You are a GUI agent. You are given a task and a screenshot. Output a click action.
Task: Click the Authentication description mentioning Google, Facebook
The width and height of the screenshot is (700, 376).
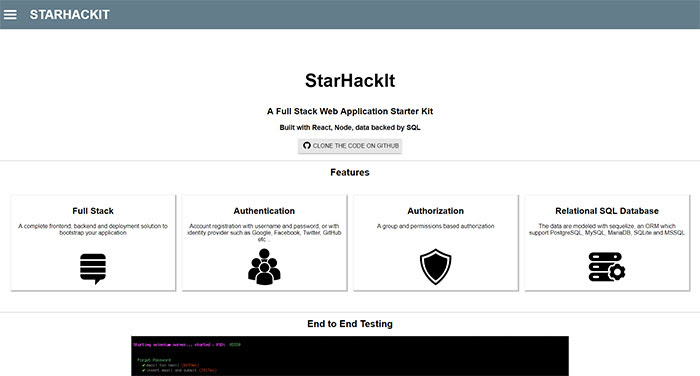pos(264,233)
